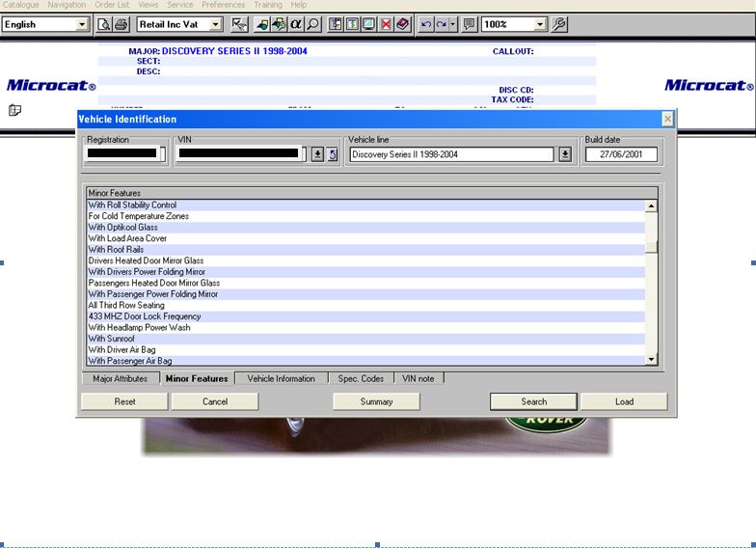Click the speech bubble notes icon

coord(469,24)
